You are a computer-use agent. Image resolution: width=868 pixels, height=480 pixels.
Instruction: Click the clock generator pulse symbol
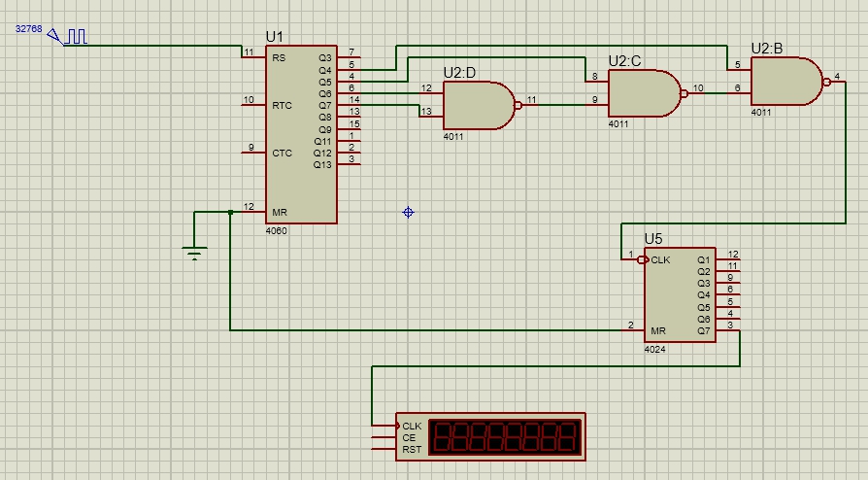[74, 37]
